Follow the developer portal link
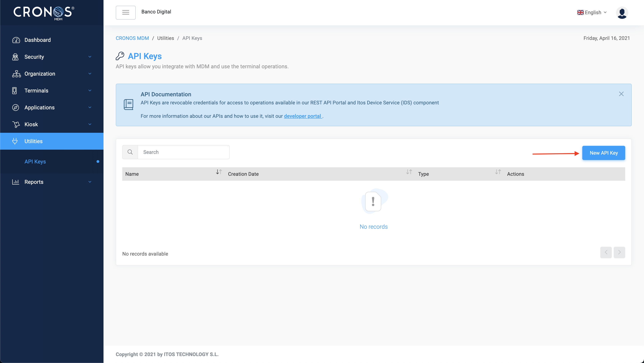Viewport: 644px width, 363px height. coord(303,116)
